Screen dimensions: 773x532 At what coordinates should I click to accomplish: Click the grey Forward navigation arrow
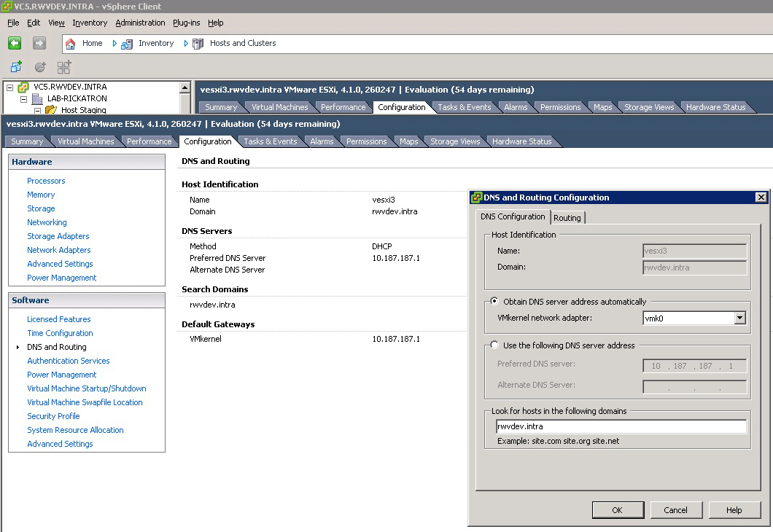pos(39,43)
